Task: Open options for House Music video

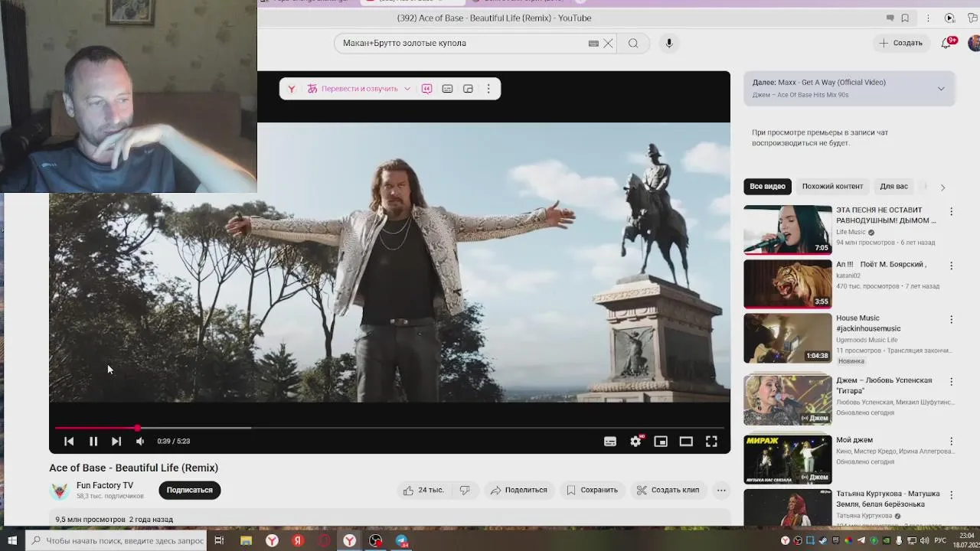Action: (x=951, y=320)
